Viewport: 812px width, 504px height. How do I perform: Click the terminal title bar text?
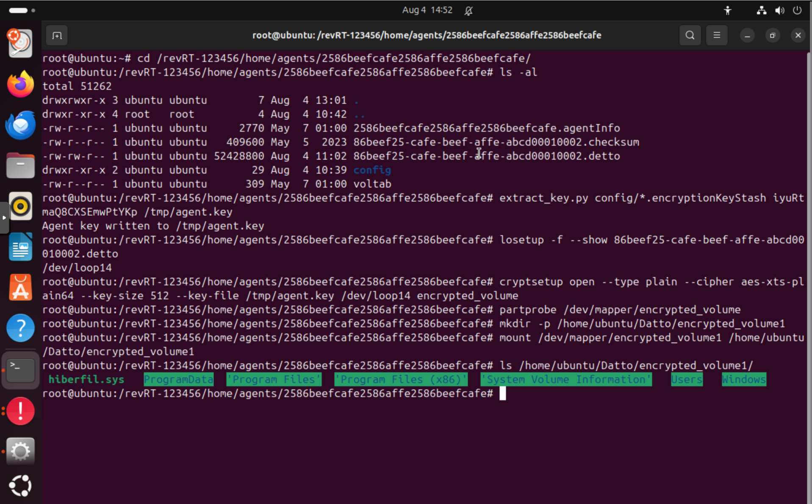[x=427, y=35]
